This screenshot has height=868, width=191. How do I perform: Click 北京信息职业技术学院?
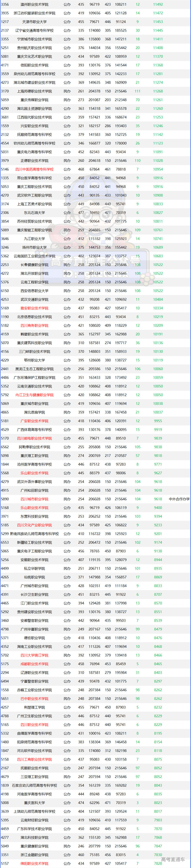coord(34,317)
